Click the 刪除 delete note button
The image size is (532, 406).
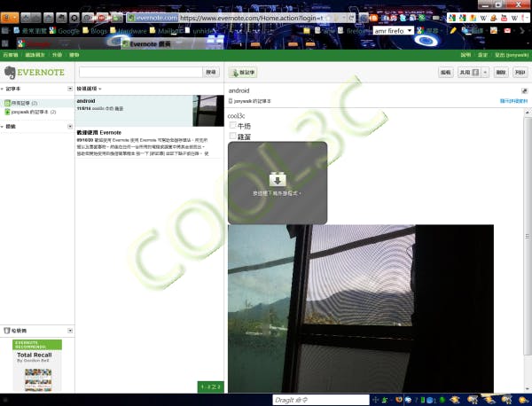click(501, 72)
